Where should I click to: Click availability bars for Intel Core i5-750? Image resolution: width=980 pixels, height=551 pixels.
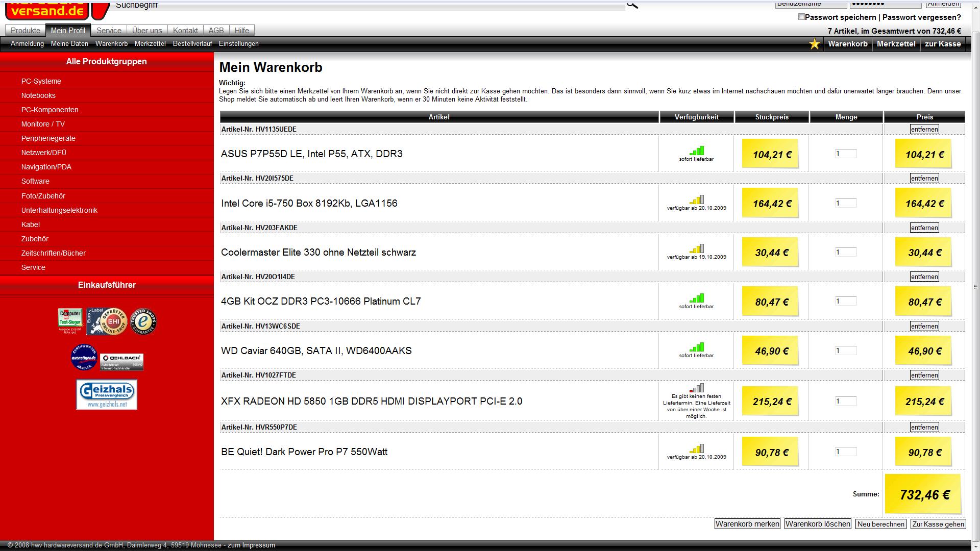coord(697,199)
